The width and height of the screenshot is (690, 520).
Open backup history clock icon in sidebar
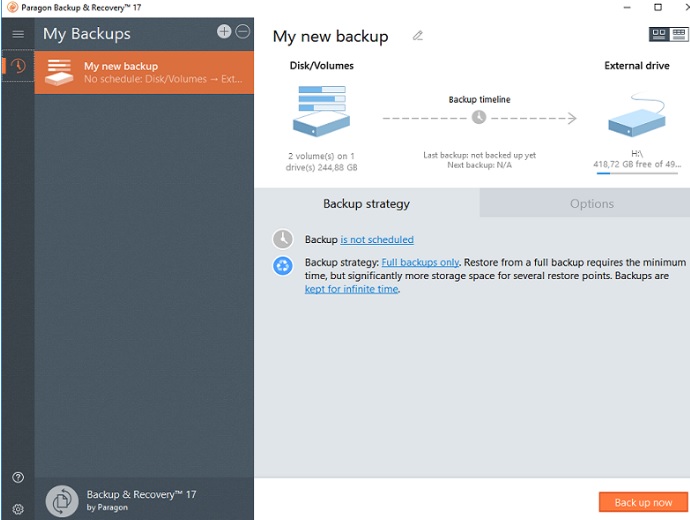pyautogui.click(x=18, y=66)
